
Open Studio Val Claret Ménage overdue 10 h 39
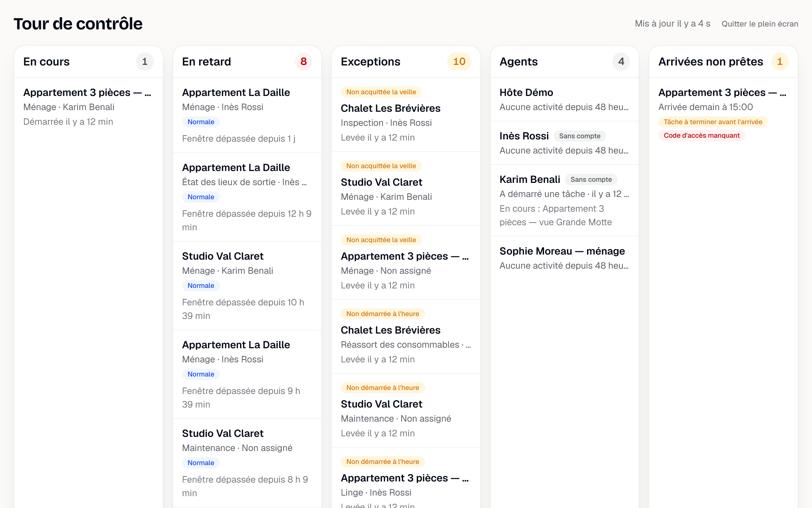[247, 286]
